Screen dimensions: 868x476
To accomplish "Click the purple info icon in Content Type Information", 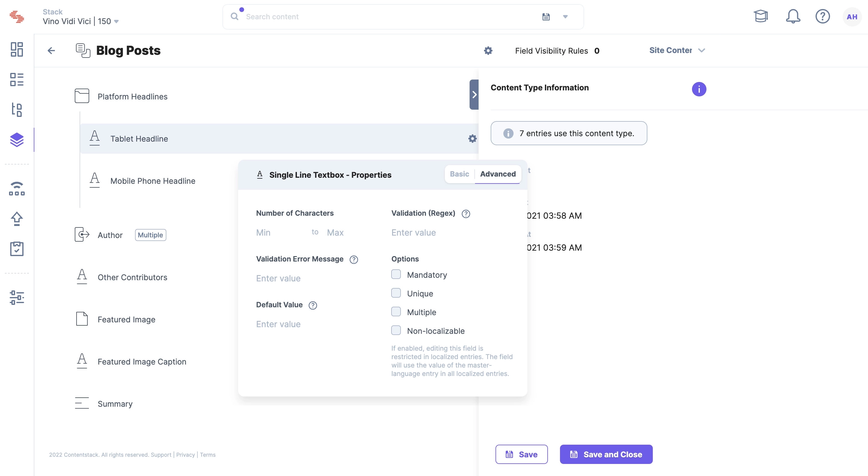I will point(699,89).
